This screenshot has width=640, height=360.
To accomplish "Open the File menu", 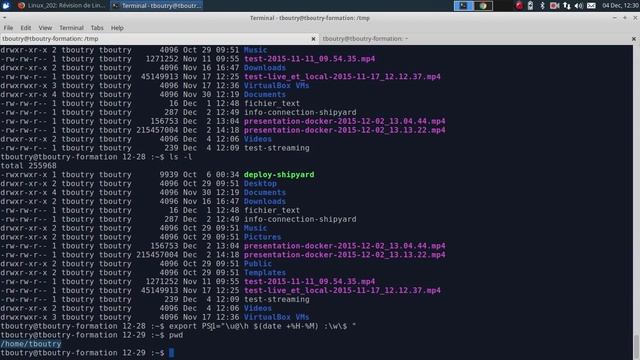I will click(x=8, y=28).
